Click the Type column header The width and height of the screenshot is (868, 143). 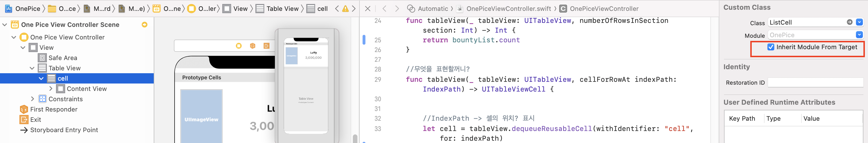tap(773, 118)
